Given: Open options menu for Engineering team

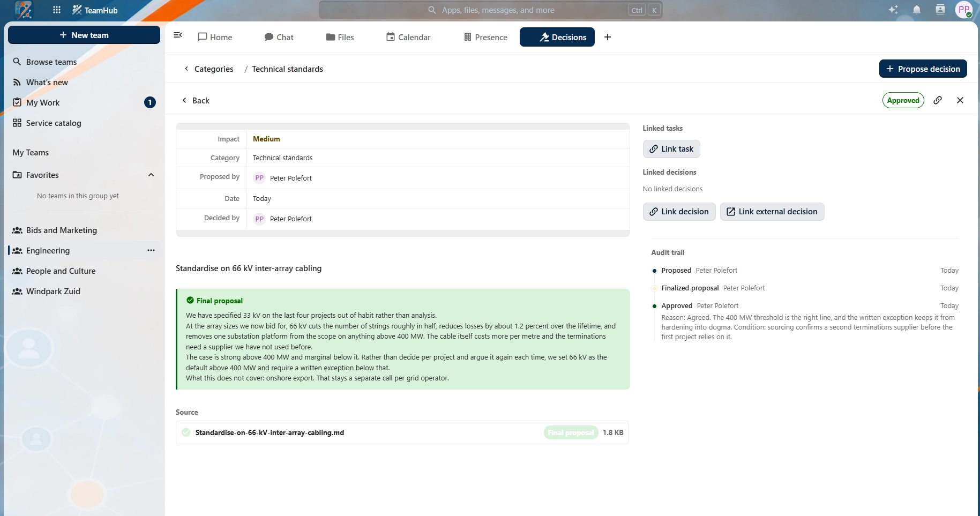Looking at the screenshot, I should coord(151,250).
